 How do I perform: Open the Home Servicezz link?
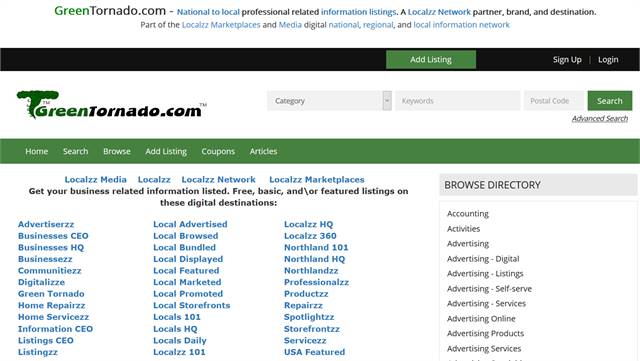(x=53, y=317)
